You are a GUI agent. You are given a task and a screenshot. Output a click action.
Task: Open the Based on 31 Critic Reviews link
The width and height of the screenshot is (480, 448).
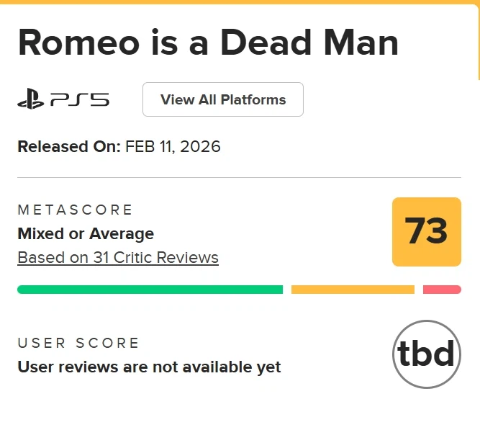click(118, 257)
